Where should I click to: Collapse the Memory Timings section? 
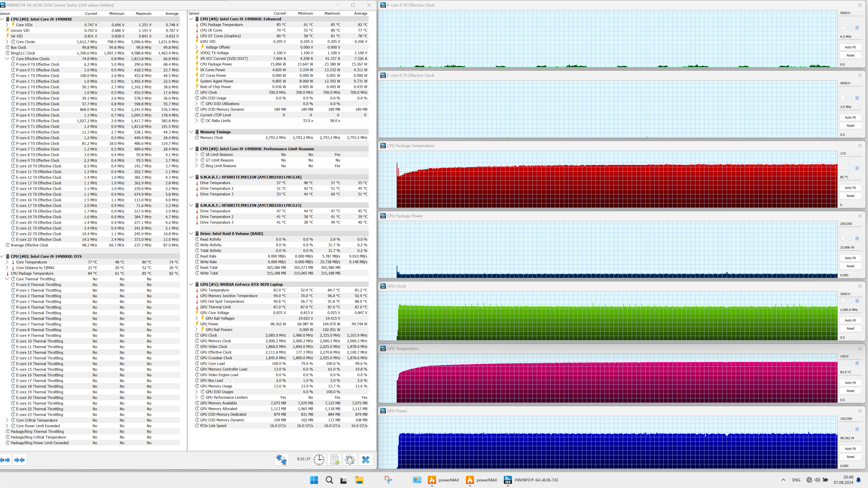pyautogui.click(x=191, y=132)
